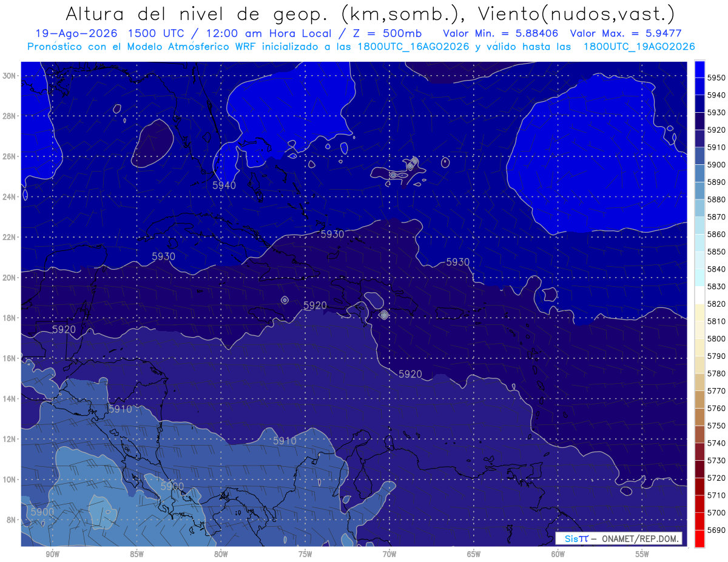Click the 5800 colorbar scale label
The image size is (728, 562).
point(716,338)
